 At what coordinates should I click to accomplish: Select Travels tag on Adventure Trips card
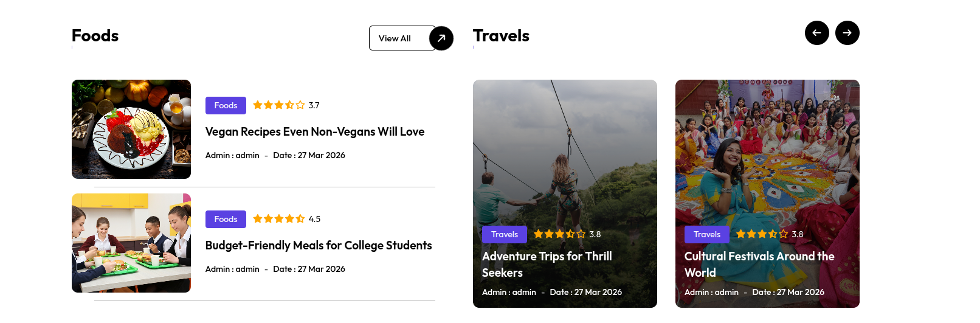pos(505,234)
